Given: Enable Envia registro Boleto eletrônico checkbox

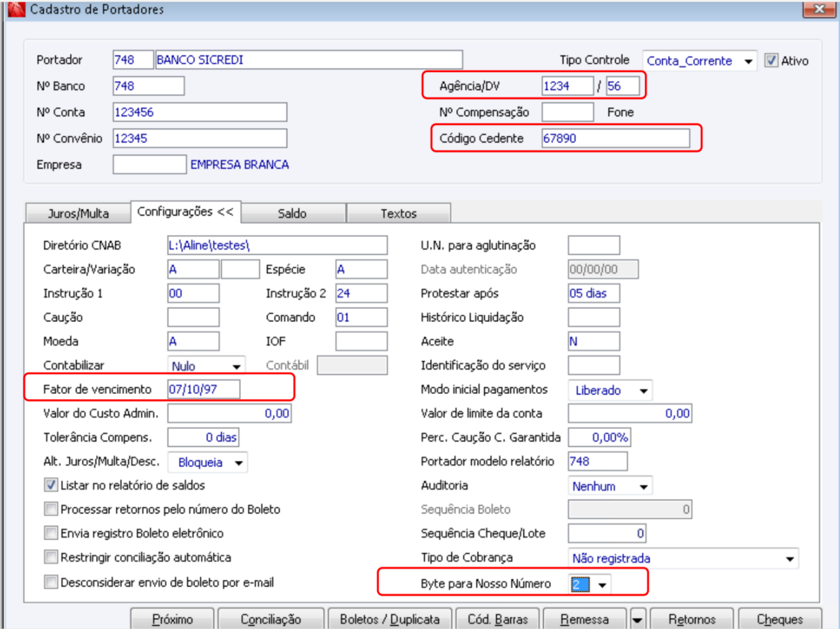Looking at the screenshot, I should (51, 533).
